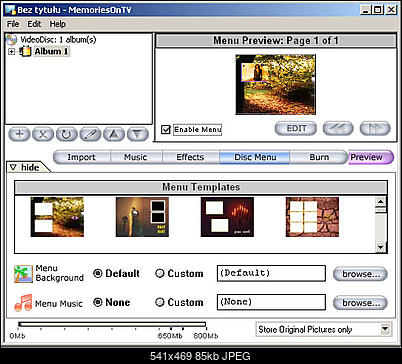The image size is (402, 364).
Task: Click the Menu Background palm icon
Action: (x=23, y=274)
